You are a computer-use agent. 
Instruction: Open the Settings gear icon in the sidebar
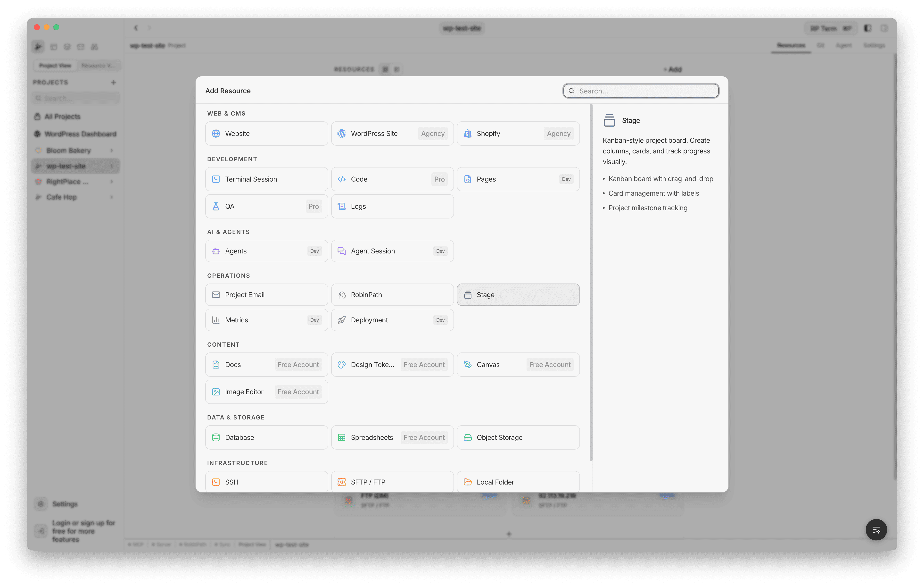pos(41,504)
